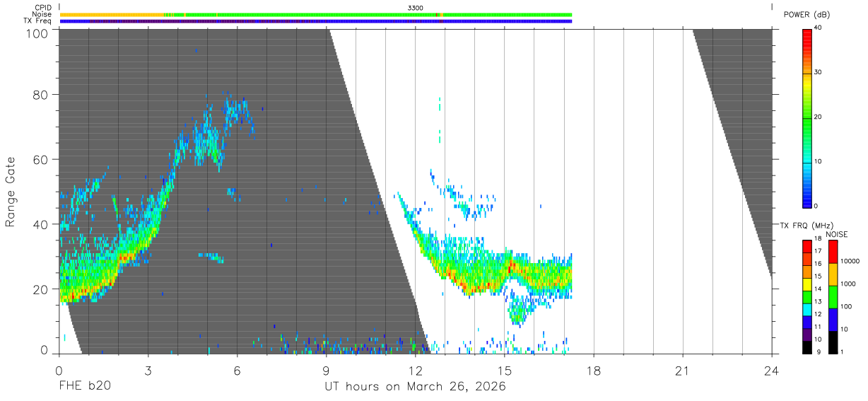Select the CPID value 3300

coord(416,7)
